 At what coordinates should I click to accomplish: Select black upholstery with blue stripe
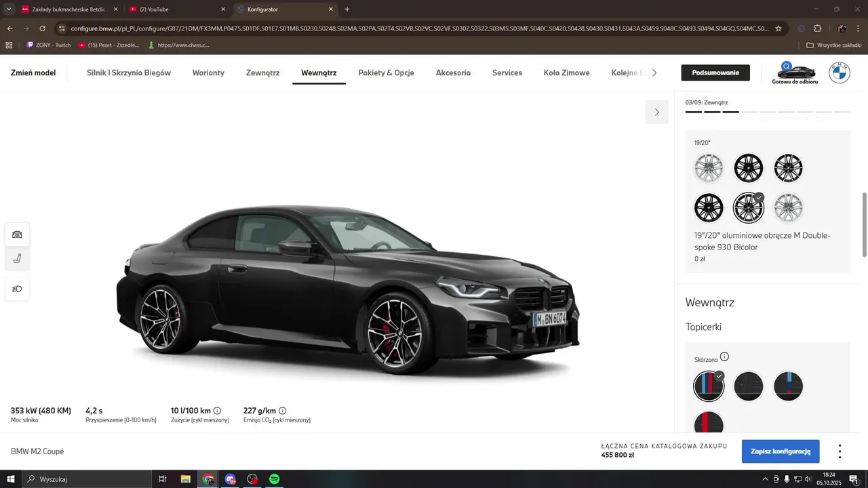(x=788, y=386)
